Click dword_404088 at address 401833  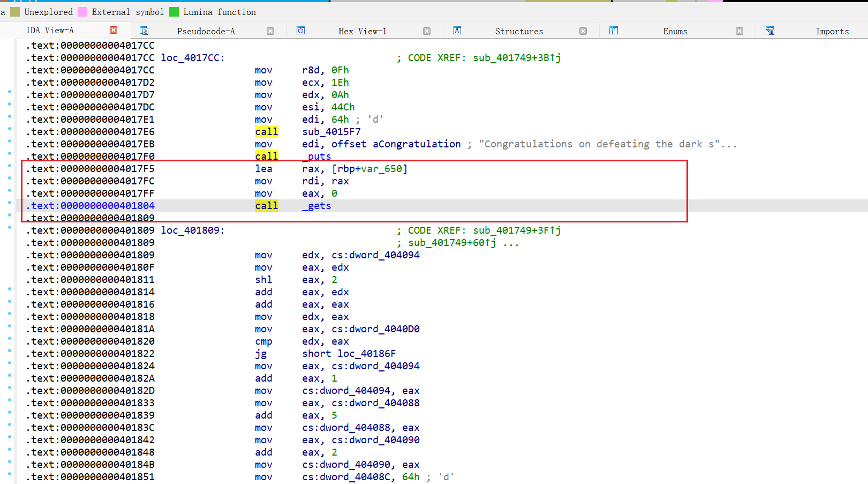click(x=376, y=403)
